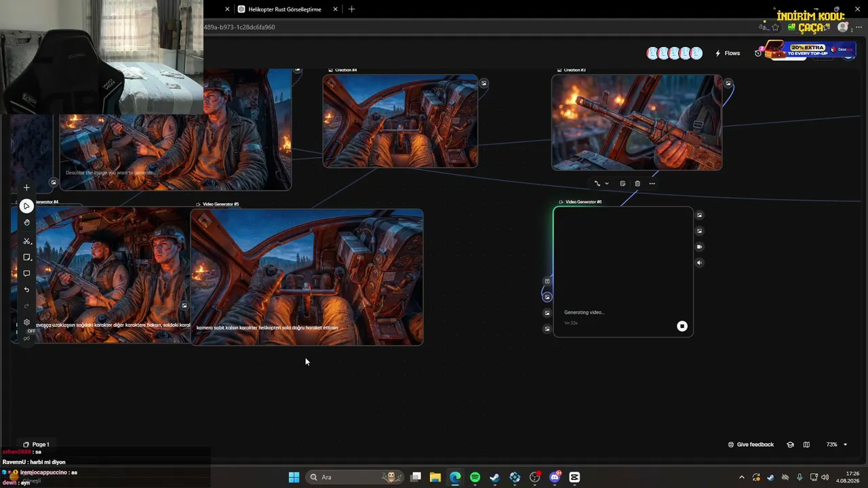The image size is (868, 488).
Task: Open Discord from the taskbar
Action: click(x=555, y=477)
